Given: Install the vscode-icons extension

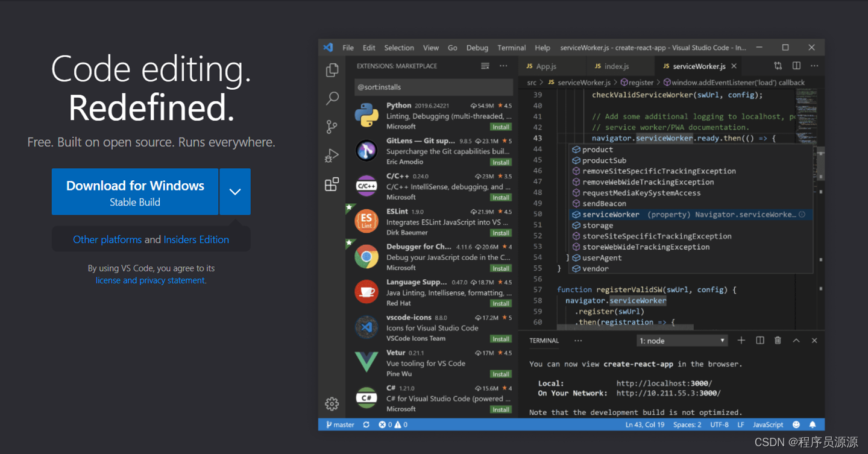Looking at the screenshot, I should [501, 339].
